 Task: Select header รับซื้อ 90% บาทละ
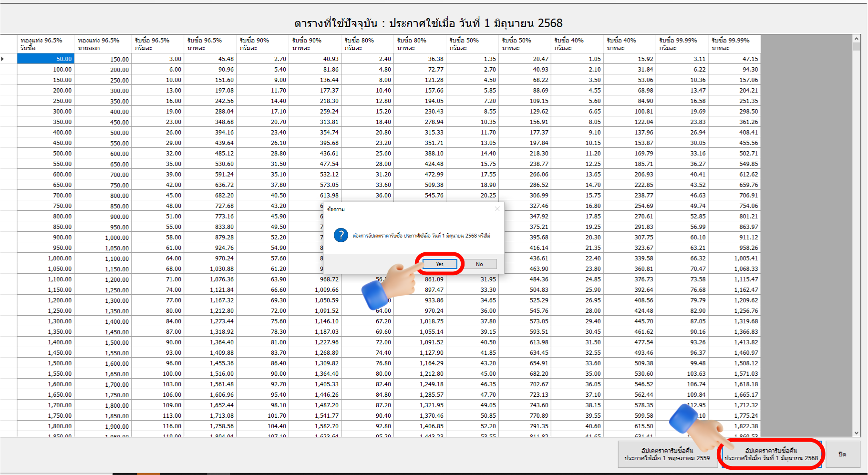tap(315, 44)
